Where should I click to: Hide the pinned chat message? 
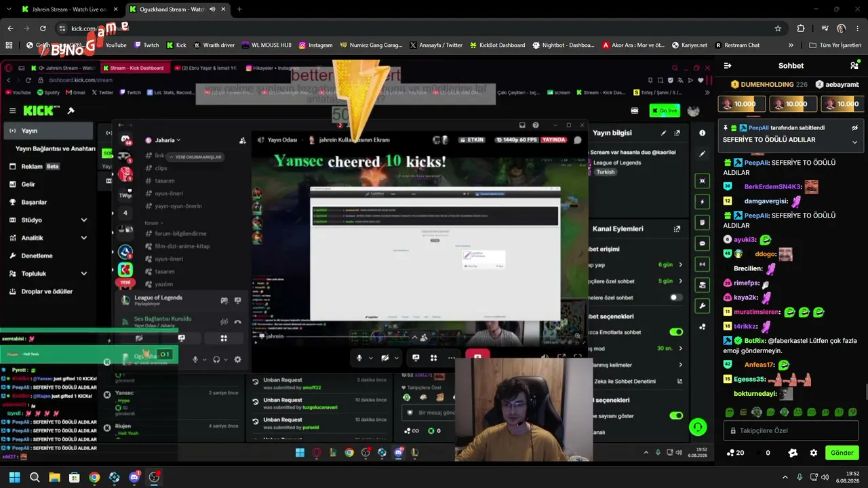[854, 127]
